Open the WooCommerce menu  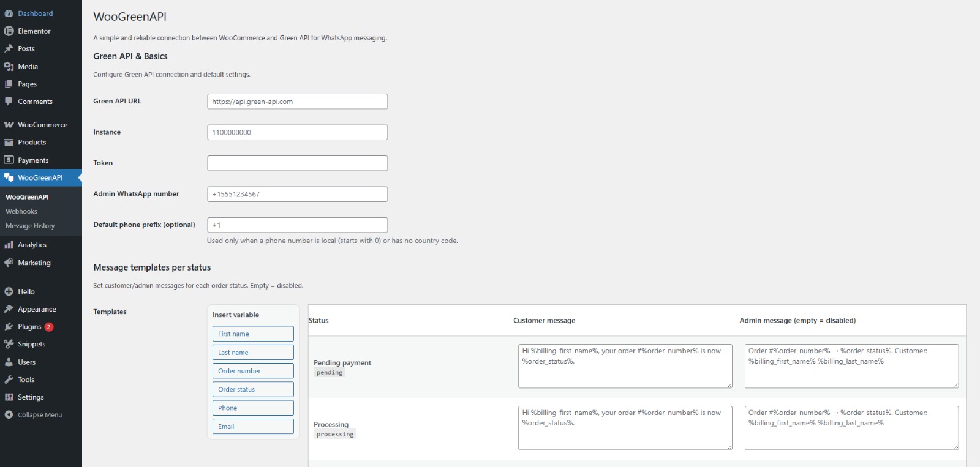42,125
